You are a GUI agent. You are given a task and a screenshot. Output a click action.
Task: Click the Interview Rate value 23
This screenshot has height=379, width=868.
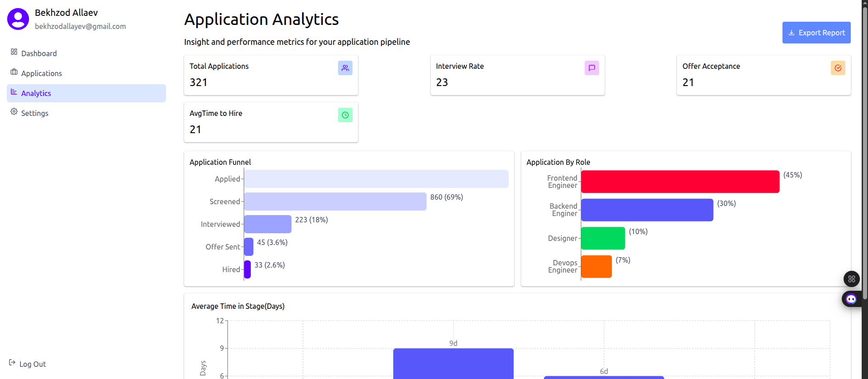tap(442, 82)
